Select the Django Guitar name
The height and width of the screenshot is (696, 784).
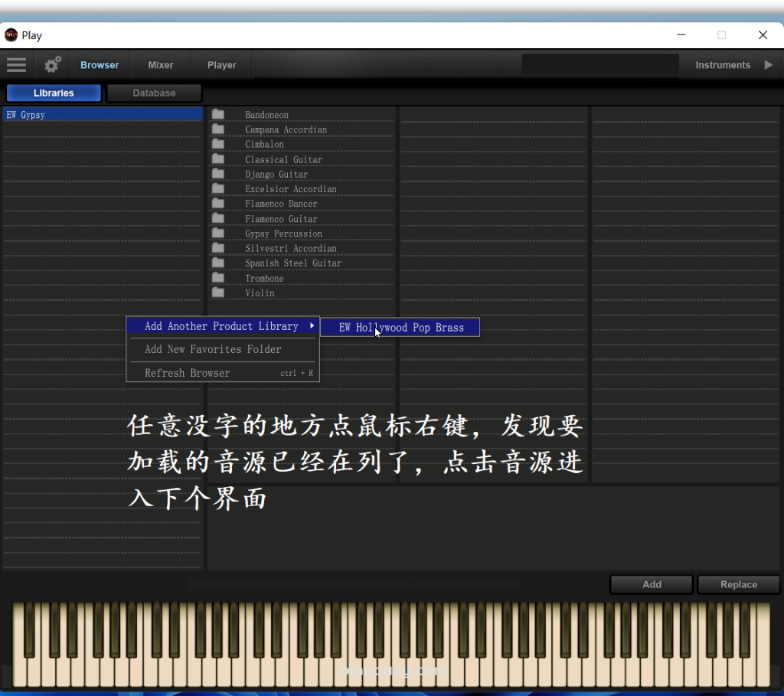click(x=276, y=174)
